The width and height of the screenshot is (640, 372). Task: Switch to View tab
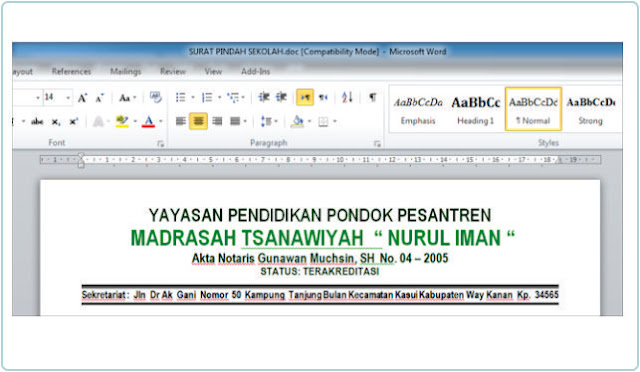(213, 71)
